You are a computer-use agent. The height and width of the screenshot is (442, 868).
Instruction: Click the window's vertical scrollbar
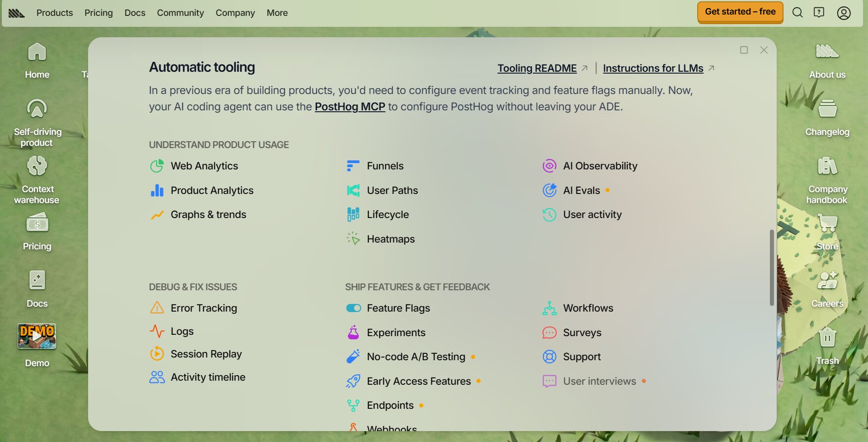[x=772, y=268]
